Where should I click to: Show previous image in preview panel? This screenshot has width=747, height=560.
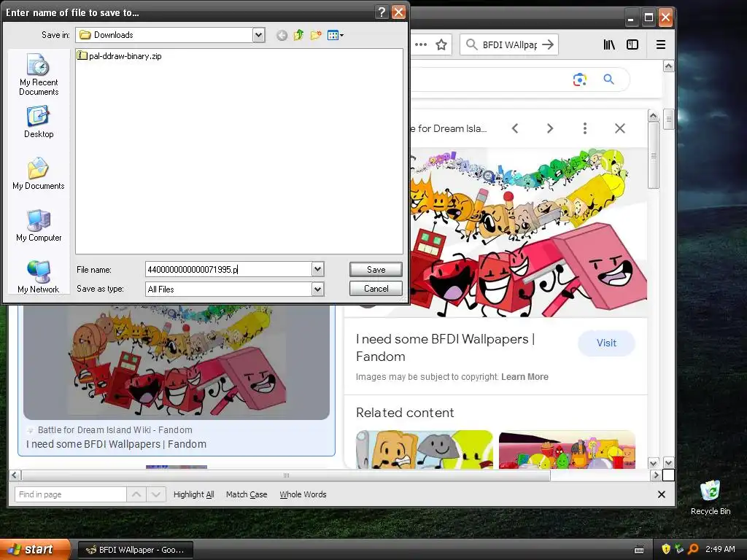pyautogui.click(x=515, y=128)
